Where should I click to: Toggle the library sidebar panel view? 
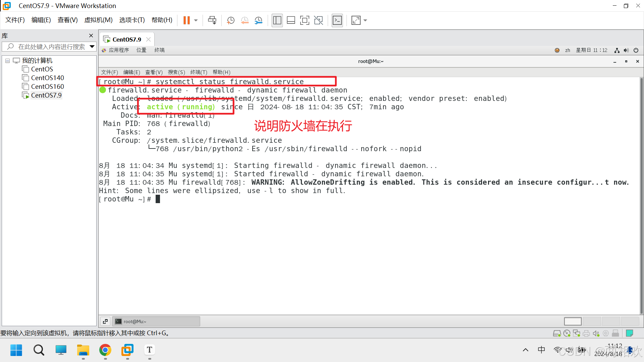(277, 20)
